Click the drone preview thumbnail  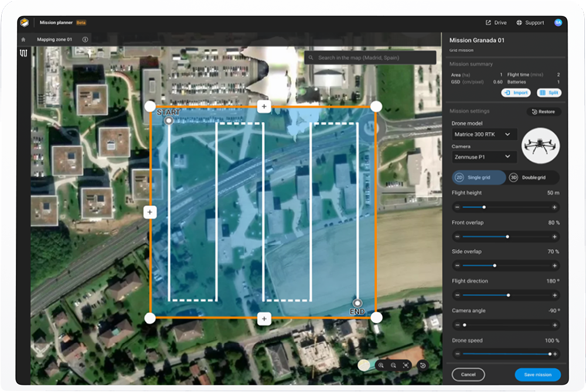(x=540, y=146)
